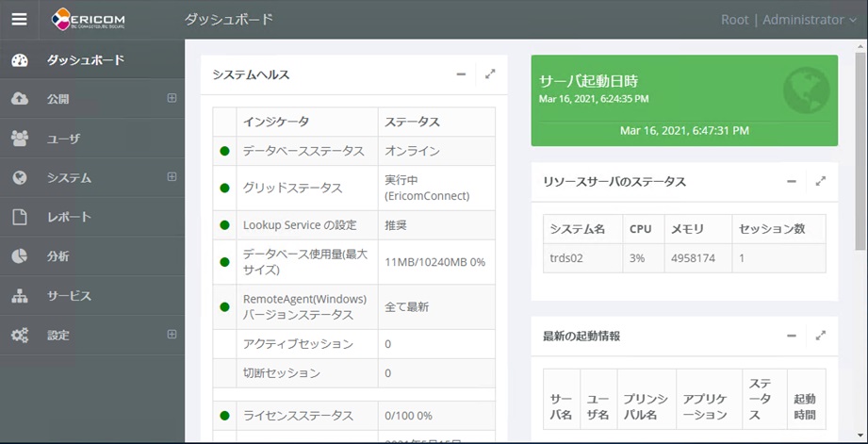Open the ユーザ menu item
The image size is (868, 444).
click(x=64, y=139)
